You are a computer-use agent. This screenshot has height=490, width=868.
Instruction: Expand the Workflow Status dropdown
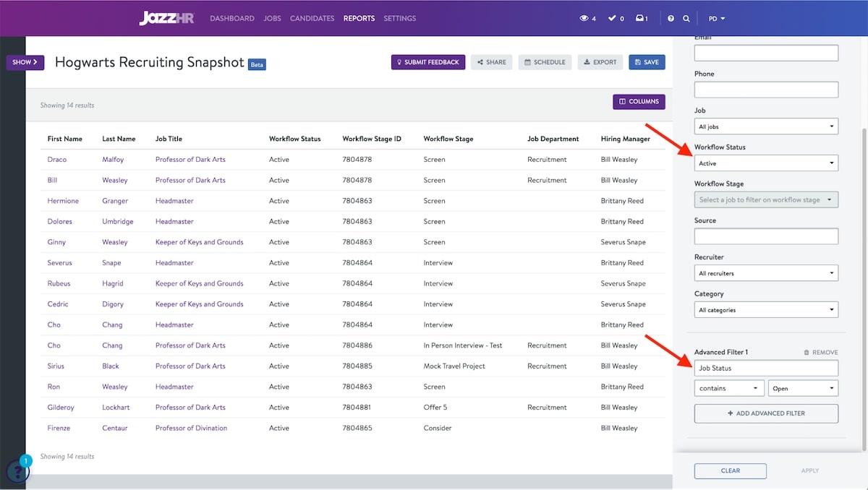[766, 163]
